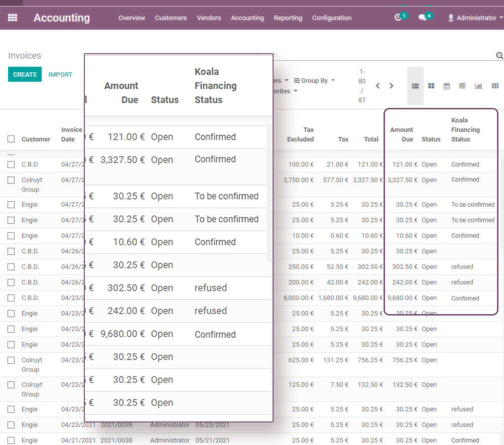Image resolution: width=504 pixels, height=445 pixels.
Task: Sort by Koala Financing Status column header
Action: click(465, 129)
